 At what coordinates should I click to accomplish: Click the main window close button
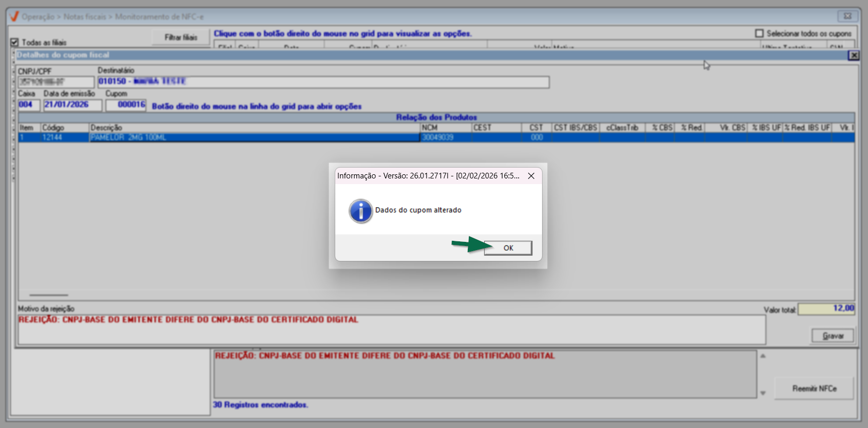[x=847, y=16]
